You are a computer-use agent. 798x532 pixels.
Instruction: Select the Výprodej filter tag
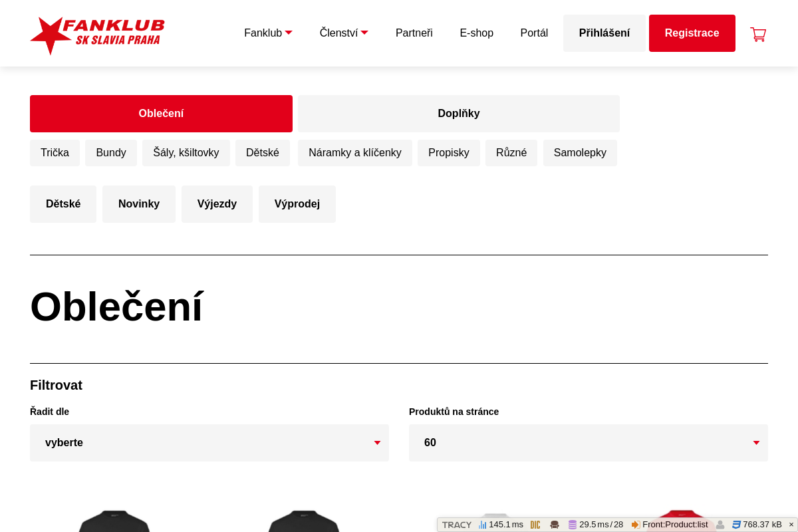(297, 204)
